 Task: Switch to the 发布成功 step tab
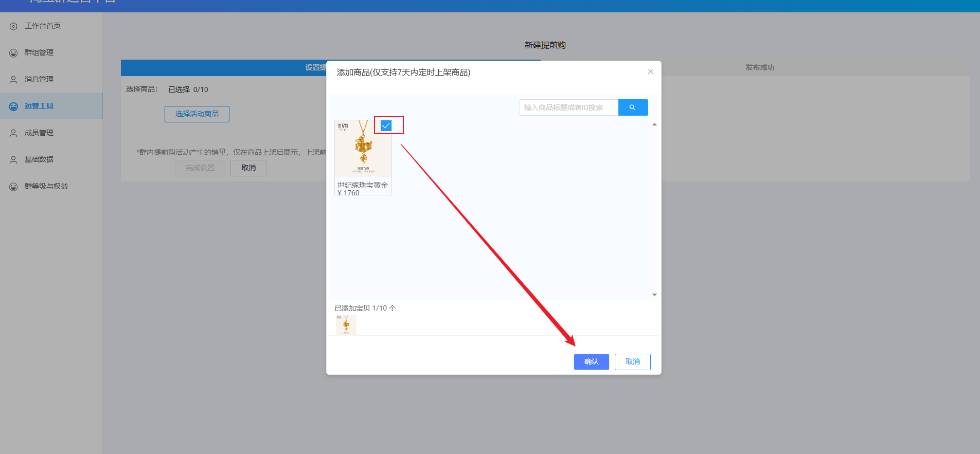point(759,67)
